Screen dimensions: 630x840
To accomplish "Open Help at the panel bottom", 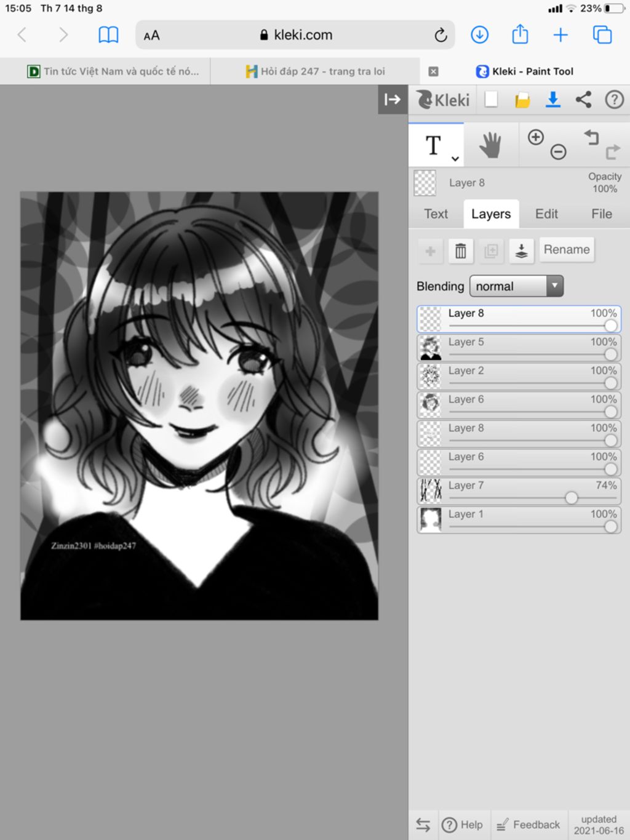I will pos(463,825).
